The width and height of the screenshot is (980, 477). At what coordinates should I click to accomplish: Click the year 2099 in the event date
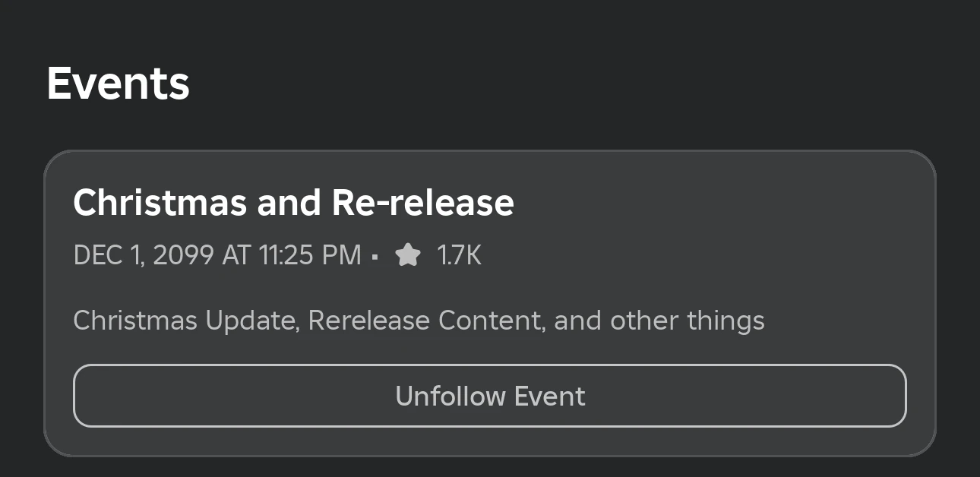183,255
